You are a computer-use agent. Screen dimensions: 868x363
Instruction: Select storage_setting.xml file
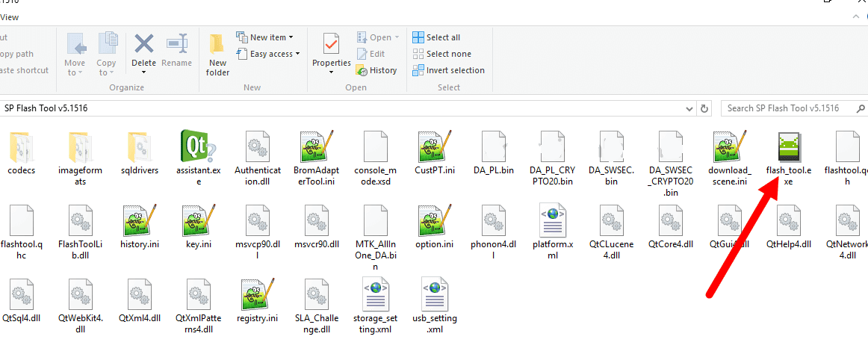tap(375, 306)
